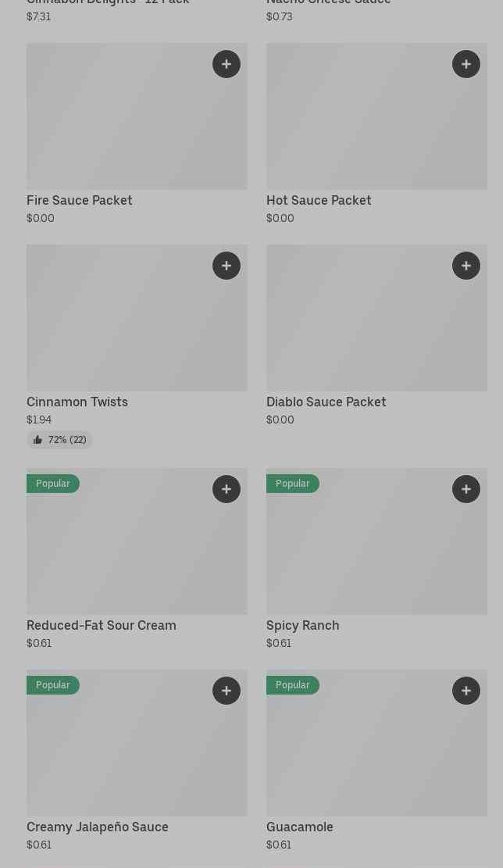
Task: Click plus icon on Cinnamon Twists
Action: tap(227, 266)
